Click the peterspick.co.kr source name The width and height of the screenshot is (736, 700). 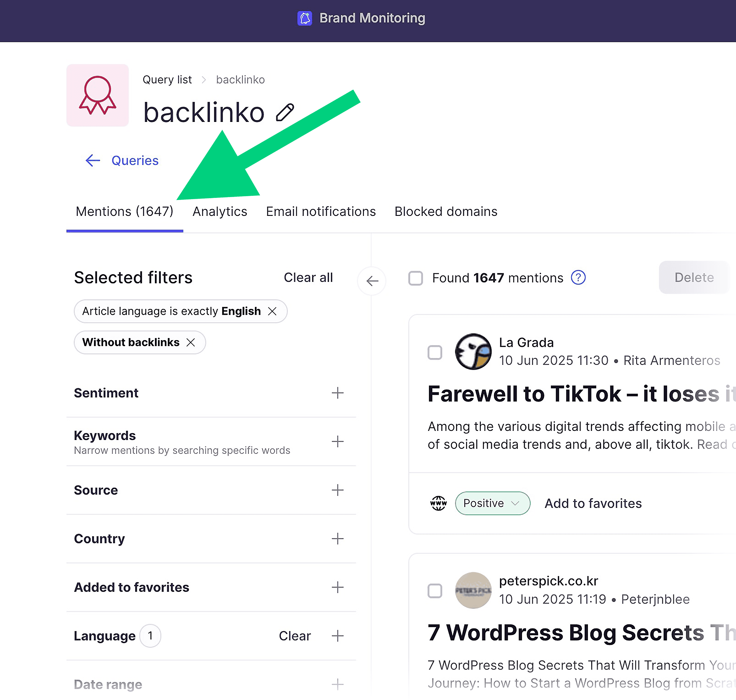548,581
